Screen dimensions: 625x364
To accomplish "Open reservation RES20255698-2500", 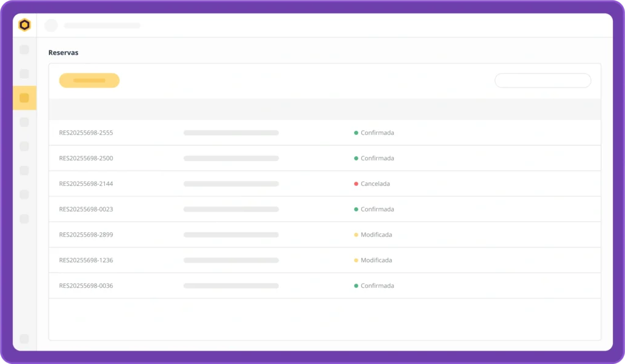I will click(86, 158).
